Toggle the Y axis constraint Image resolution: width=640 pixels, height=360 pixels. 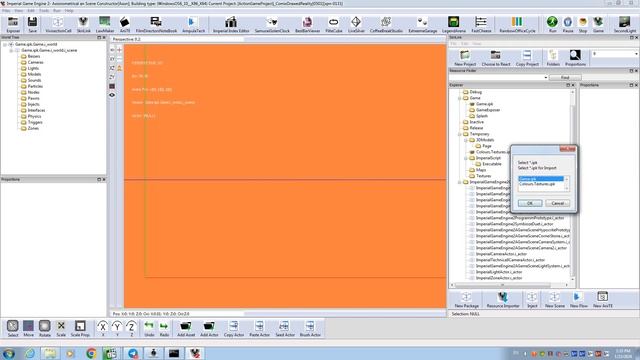(x=117, y=328)
